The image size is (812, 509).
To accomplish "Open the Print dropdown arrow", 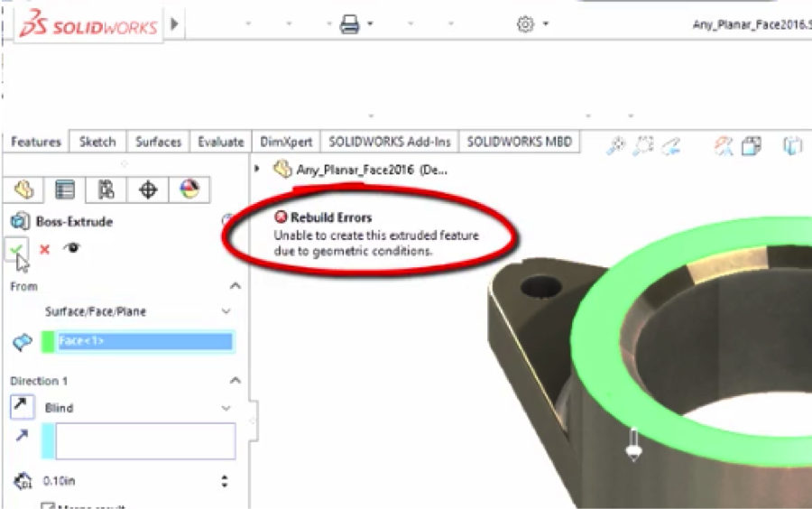I will 370,23.
